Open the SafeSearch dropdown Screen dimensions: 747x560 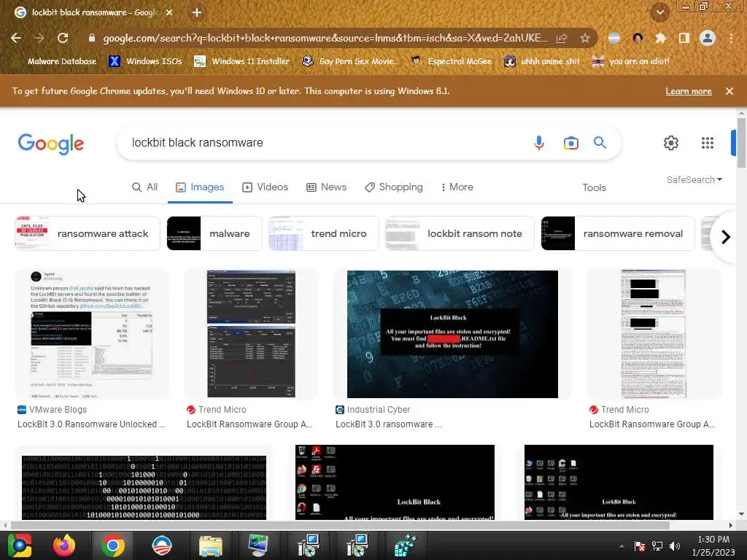pos(694,179)
